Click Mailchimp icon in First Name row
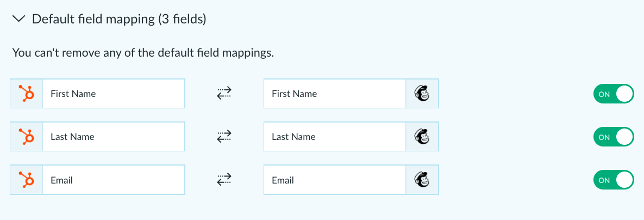644x220 pixels. pos(422,94)
